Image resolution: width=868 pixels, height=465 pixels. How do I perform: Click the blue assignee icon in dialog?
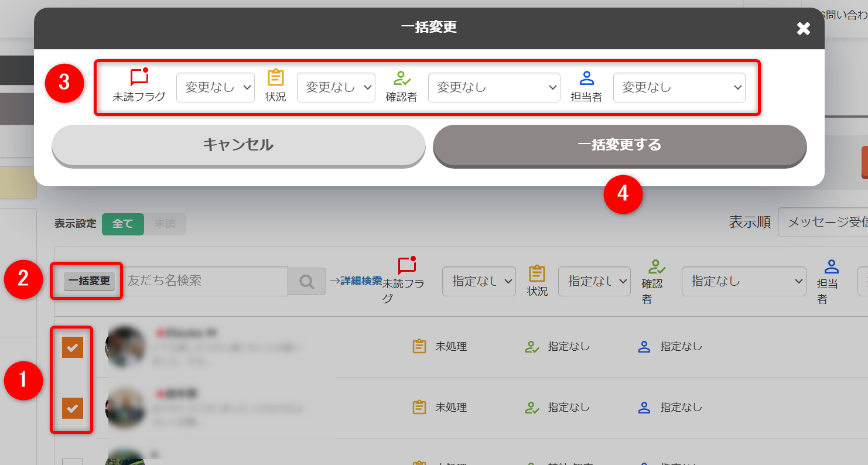tap(586, 78)
